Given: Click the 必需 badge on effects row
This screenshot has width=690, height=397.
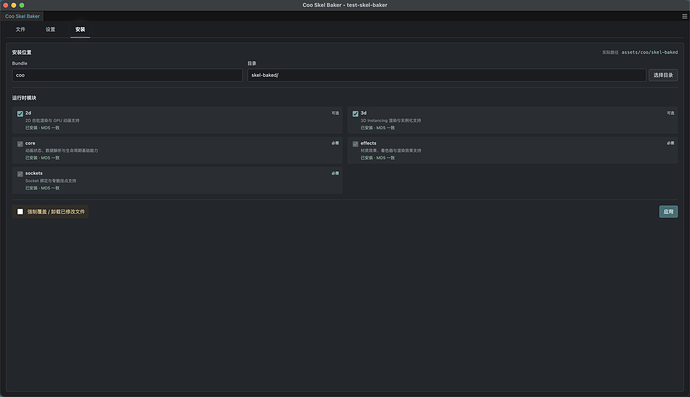Looking at the screenshot, I should [x=670, y=143].
